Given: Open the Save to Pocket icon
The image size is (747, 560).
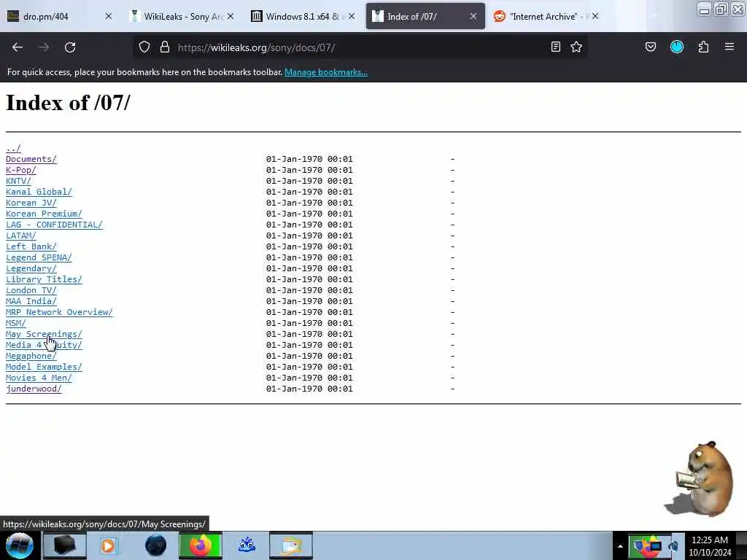Looking at the screenshot, I should click(650, 47).
